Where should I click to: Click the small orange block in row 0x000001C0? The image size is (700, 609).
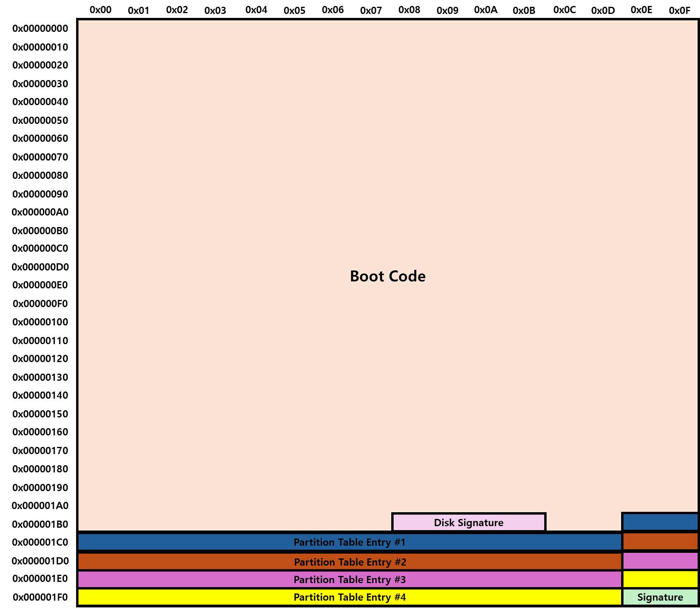(660, 542)
